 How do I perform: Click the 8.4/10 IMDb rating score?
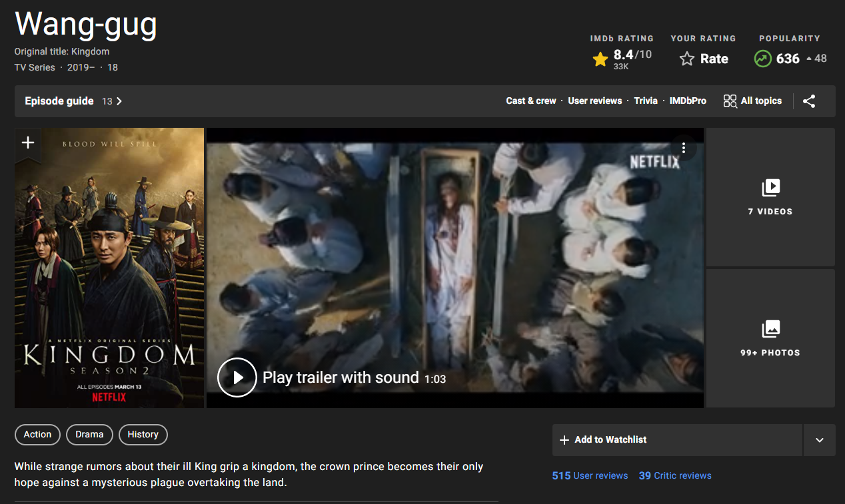(x=632, y=55)
